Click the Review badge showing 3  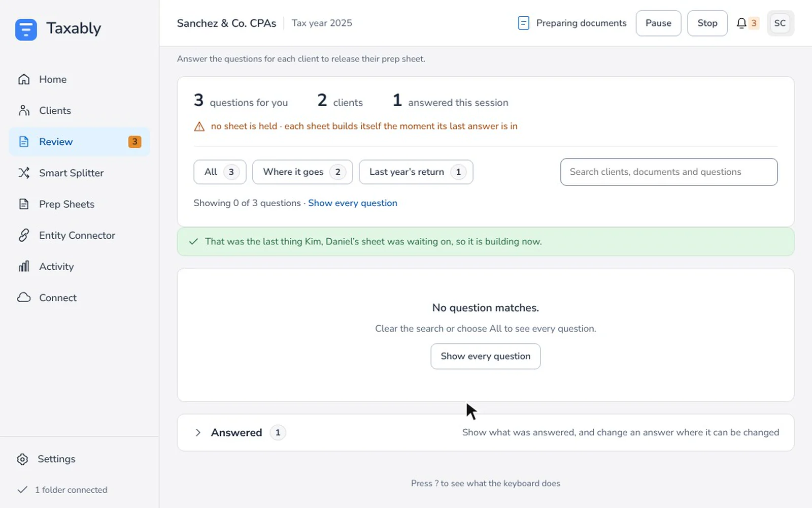(134, 142)
